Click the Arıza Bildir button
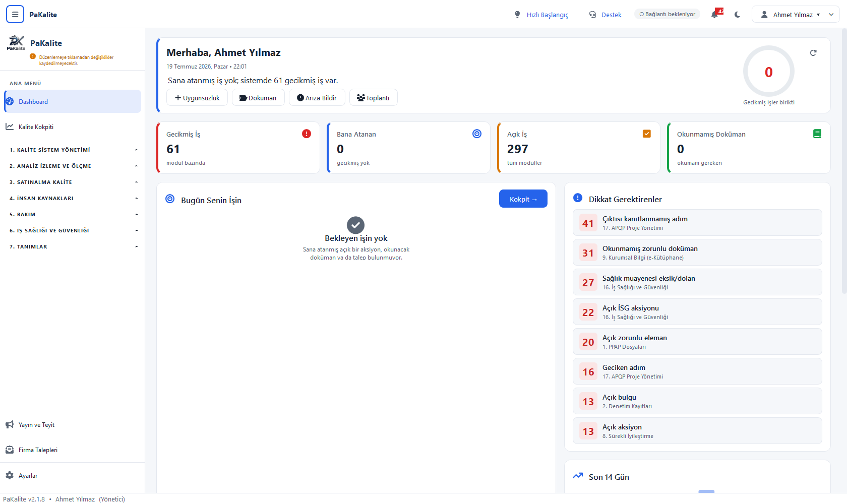 317,98
